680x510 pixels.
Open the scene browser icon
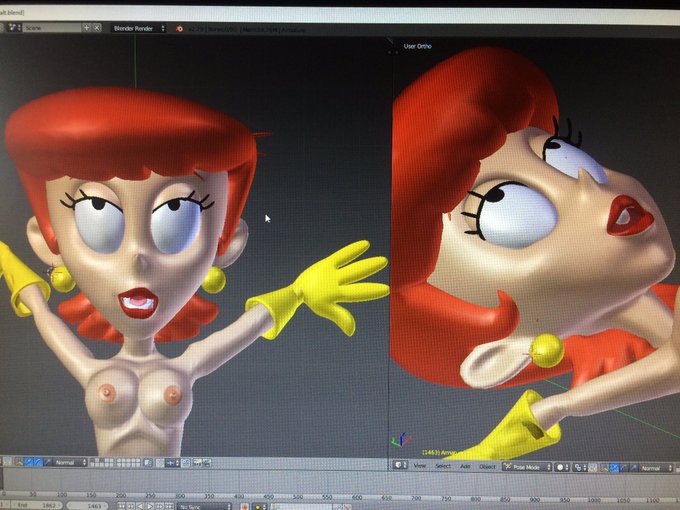pyautogui.click(x=13, y=27)
